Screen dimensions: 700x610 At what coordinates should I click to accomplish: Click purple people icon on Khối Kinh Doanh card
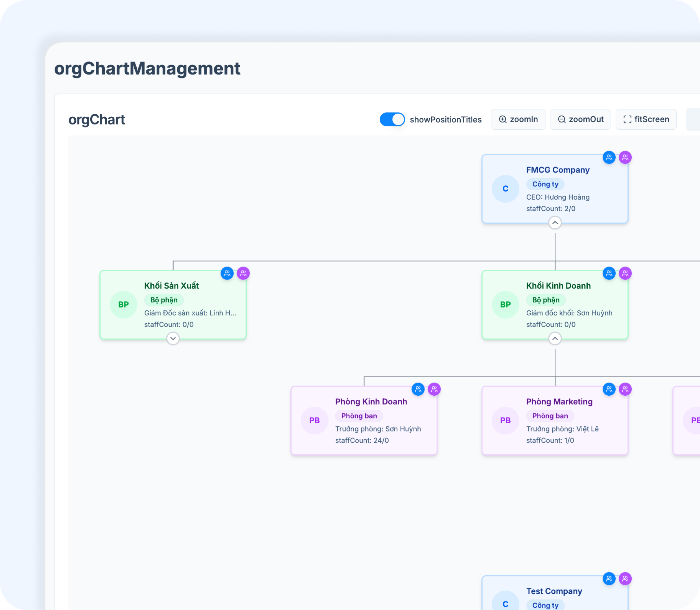[625, 273]
